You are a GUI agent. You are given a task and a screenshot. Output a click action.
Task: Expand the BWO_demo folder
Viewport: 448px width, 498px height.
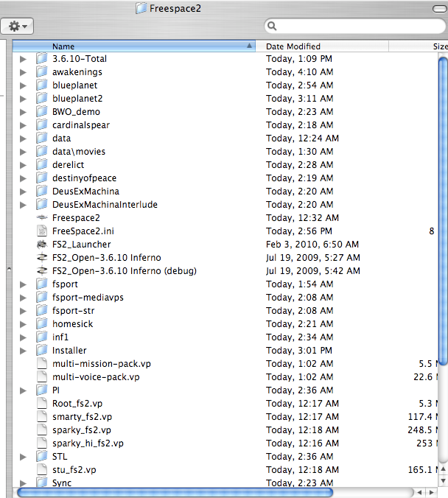point(23,112)
